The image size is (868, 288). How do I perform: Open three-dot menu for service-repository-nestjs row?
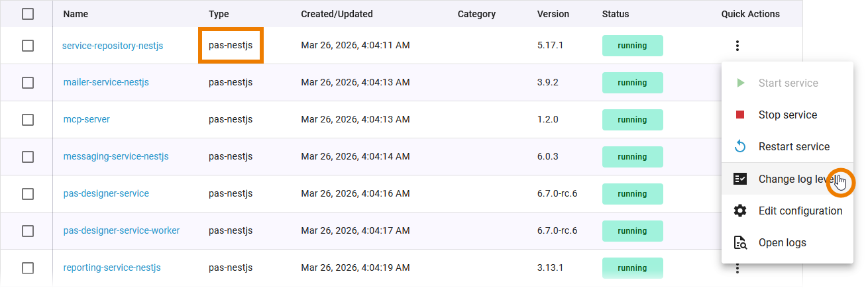tap(737, 46)
